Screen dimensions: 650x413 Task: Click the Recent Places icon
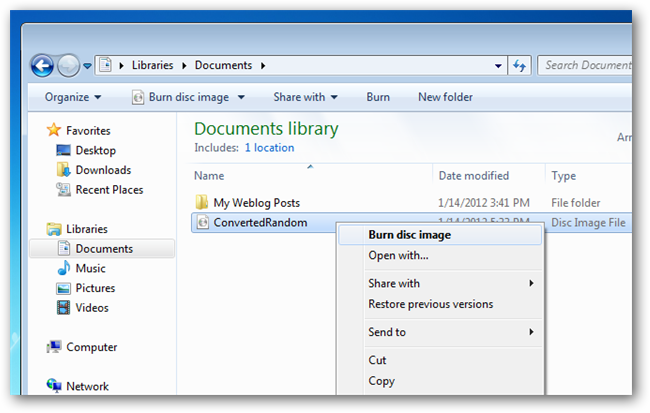63,189
